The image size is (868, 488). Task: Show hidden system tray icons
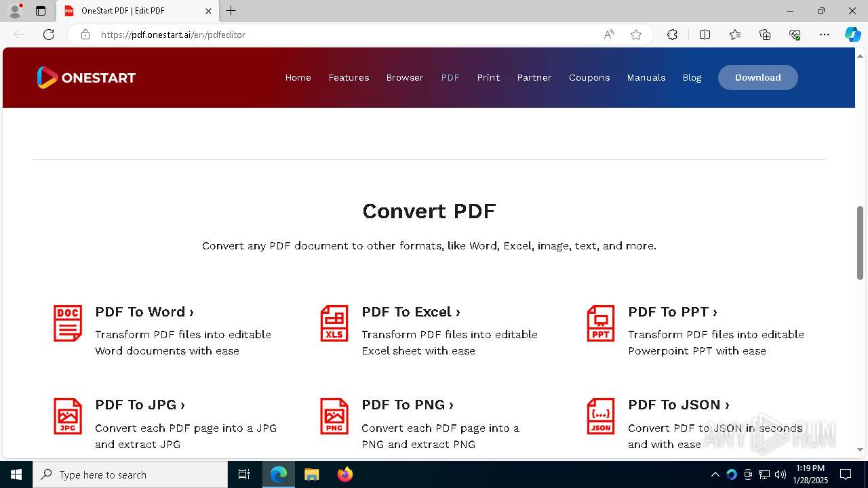[x=715, y=474]
